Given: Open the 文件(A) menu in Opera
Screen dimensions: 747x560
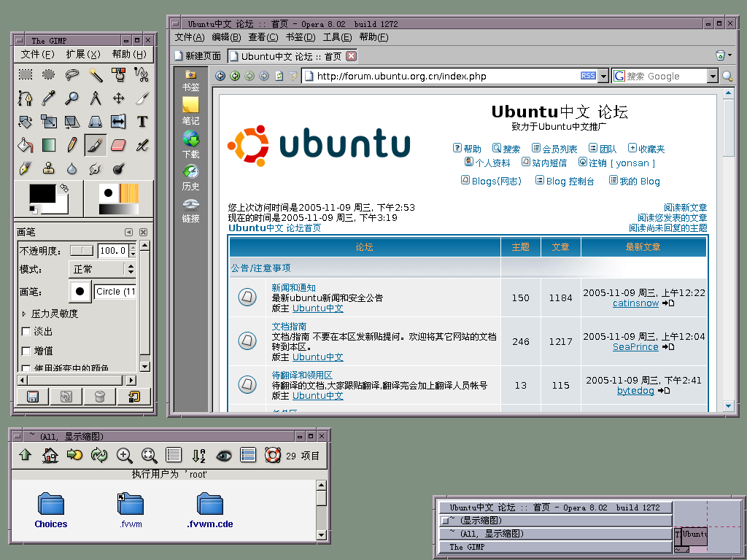Looking at the screenshot, I should point(190,37).
